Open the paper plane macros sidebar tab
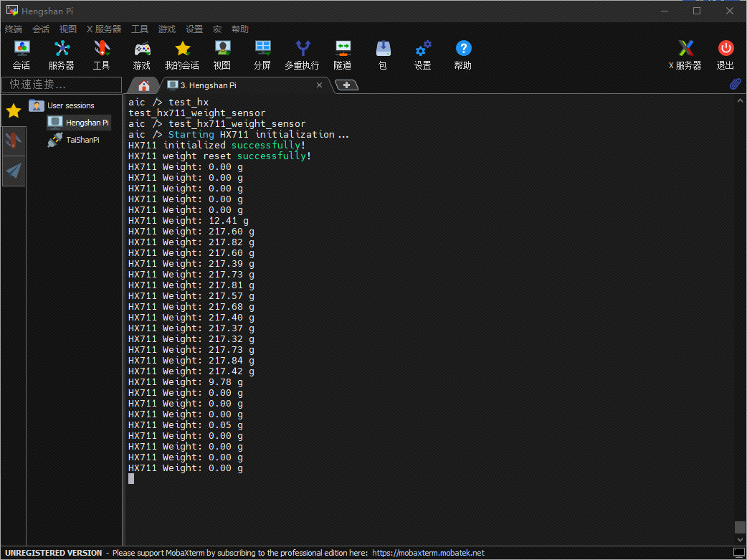 [x=14, y=171]
